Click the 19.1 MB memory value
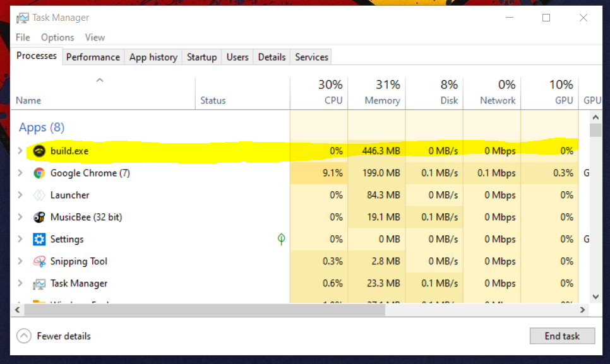This screenshot has height=364, width=610. [x=383, y=217]
